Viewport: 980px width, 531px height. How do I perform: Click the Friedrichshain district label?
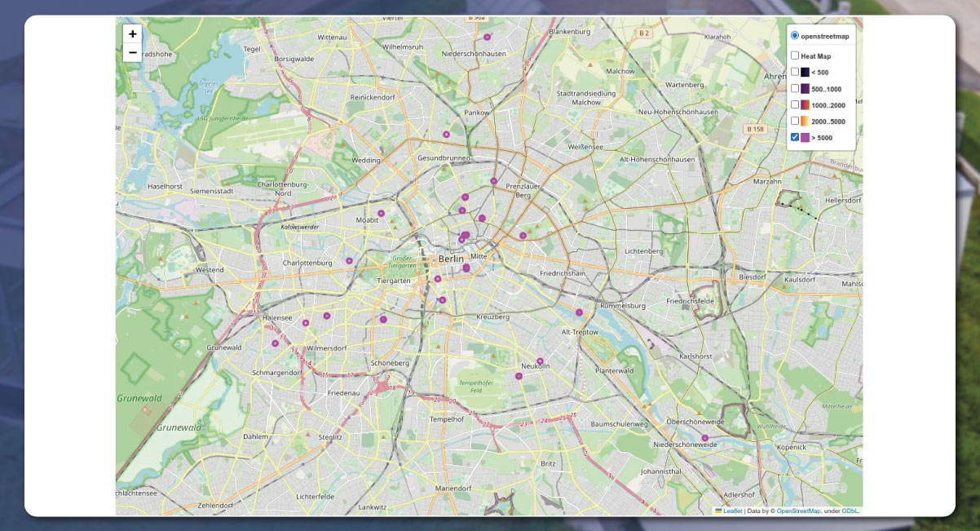(563, 273)
